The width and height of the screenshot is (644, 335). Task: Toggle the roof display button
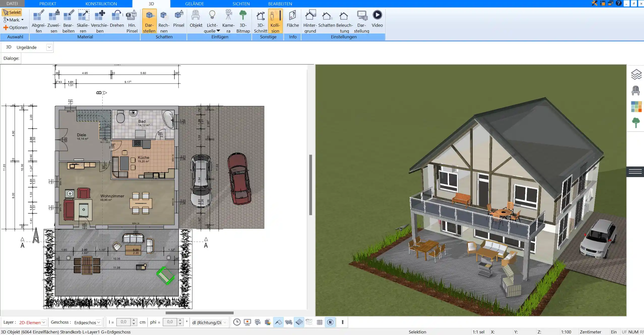278,322
